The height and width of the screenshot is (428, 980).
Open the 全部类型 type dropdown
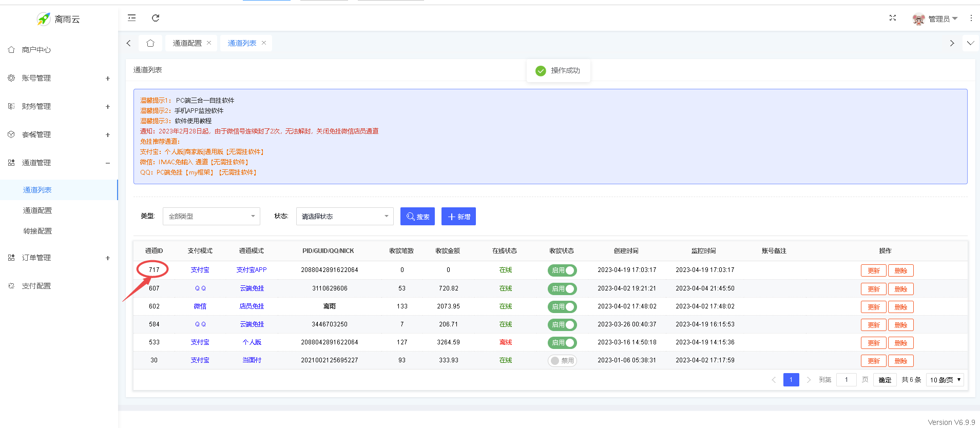(x=212, y=216)
